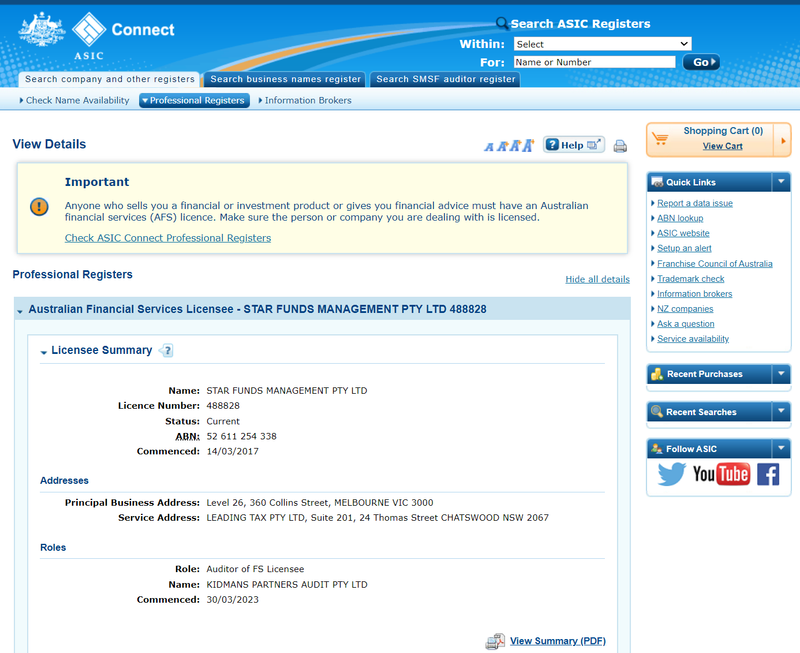Click the Recent Searches magnifier icon
This screenshot has height=653, width=800.
(657, 412)
